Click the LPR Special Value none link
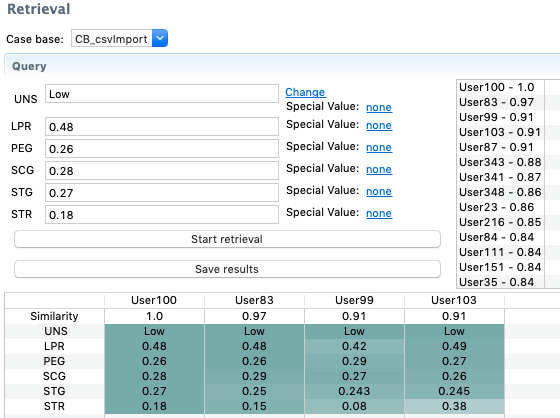This screenshot has width=560, height=418. (379, 125)
